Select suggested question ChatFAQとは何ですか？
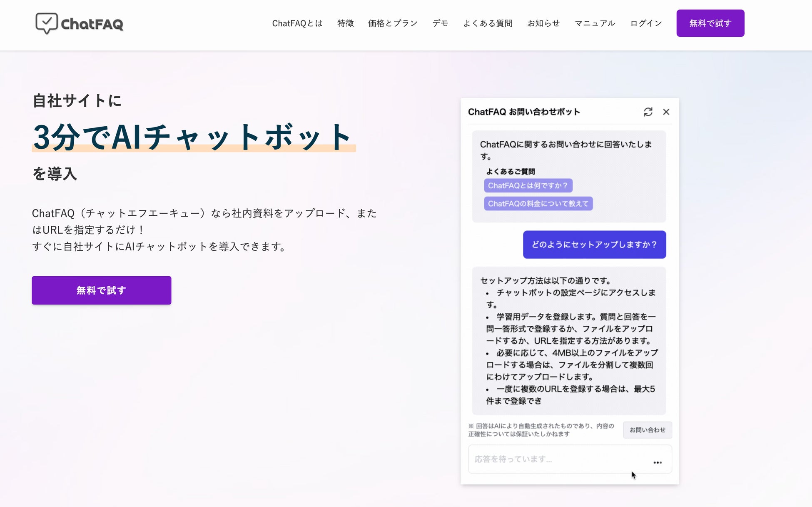812x507 pixels. [x=528, y=185]
